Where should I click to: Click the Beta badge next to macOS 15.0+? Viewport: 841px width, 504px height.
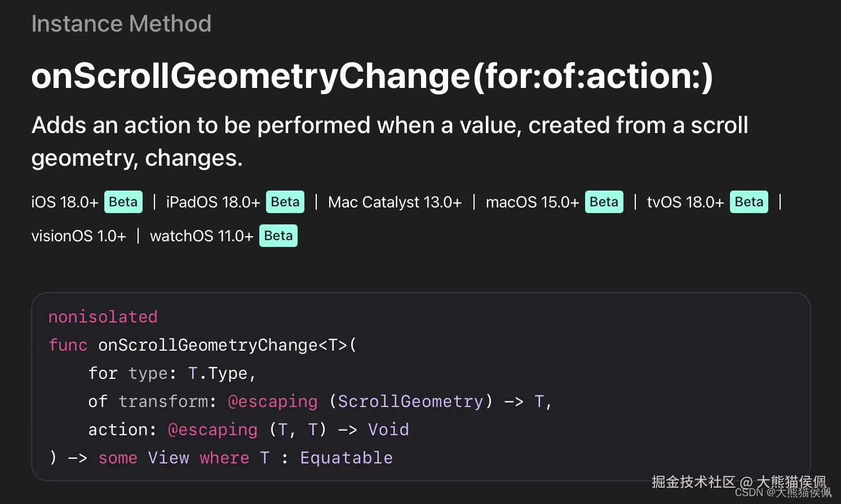pyautogui.click(x=604, y=202)
